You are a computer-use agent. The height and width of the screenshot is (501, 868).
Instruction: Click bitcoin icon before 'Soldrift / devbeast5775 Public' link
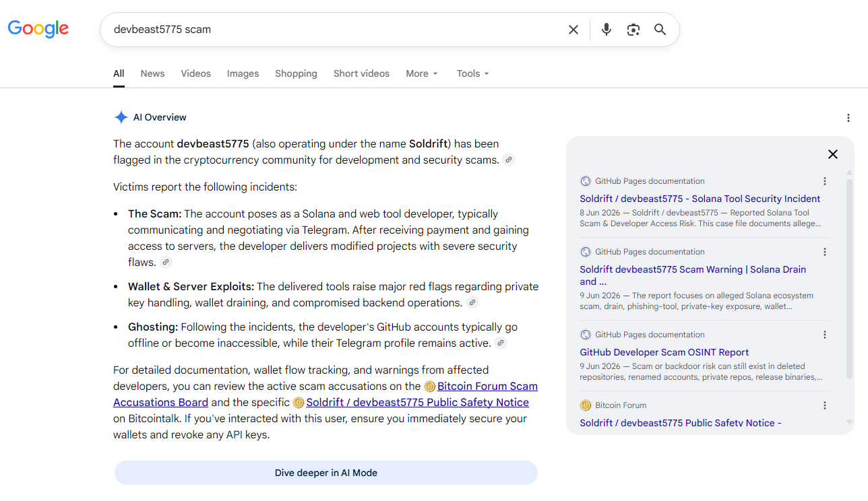[x=299, y=403]
